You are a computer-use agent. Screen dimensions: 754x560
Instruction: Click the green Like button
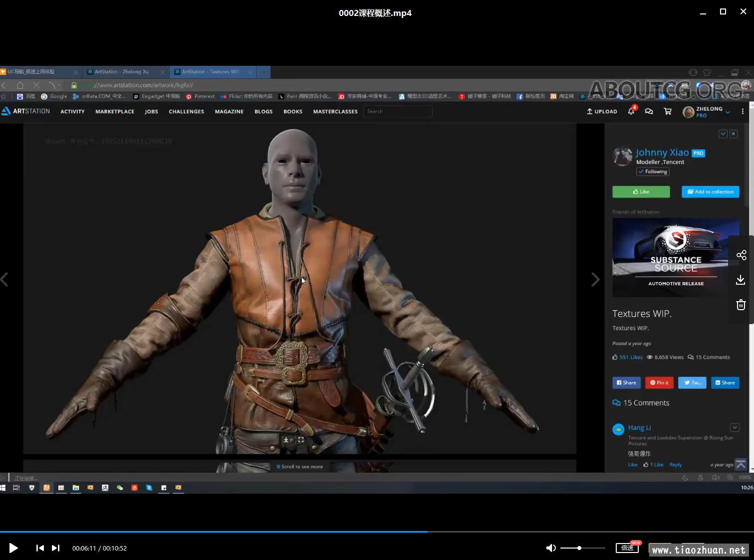(641, 192)
